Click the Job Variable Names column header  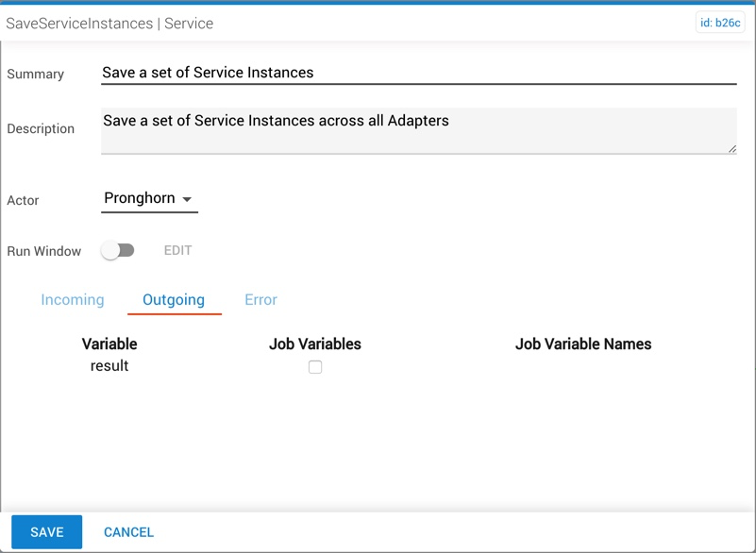(583, 344)
